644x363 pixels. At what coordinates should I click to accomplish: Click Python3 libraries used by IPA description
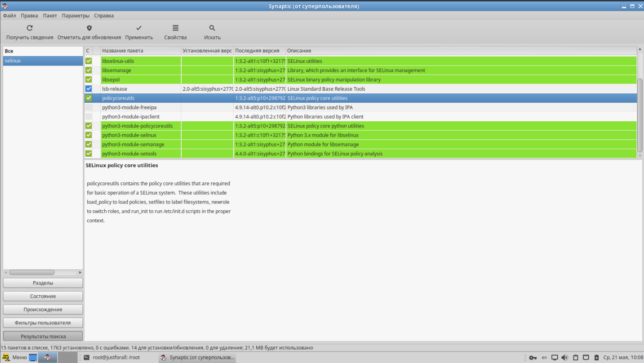320,108
